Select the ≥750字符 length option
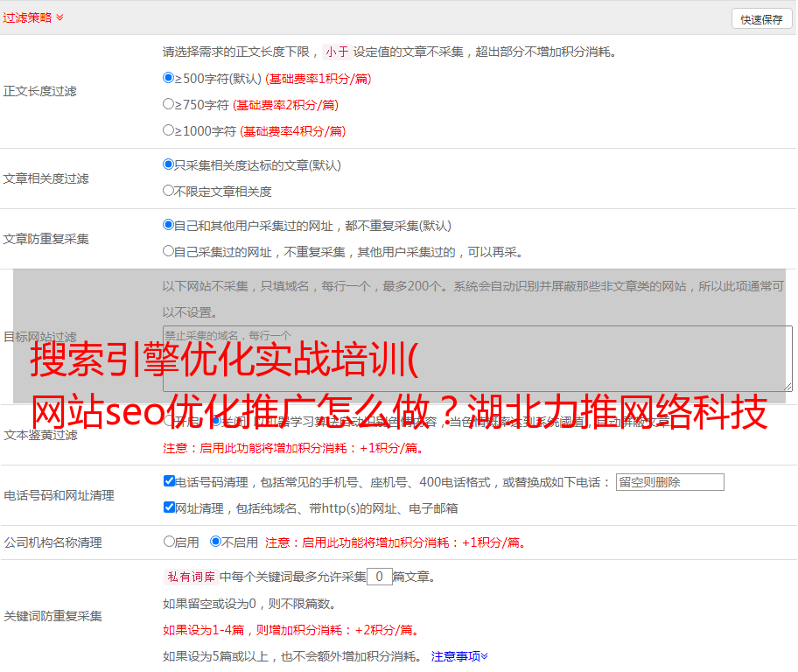The width and height of the screenshot is (798, 672). pyautogui.click(x=168, y=104)
